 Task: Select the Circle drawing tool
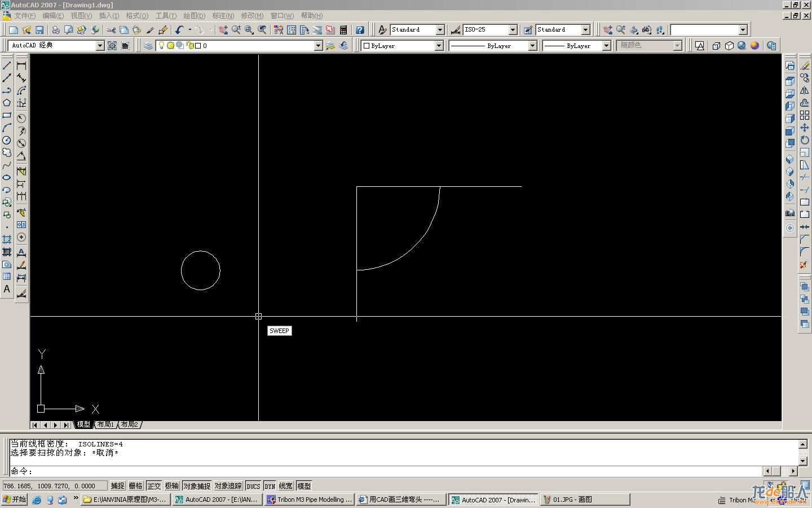7,140
